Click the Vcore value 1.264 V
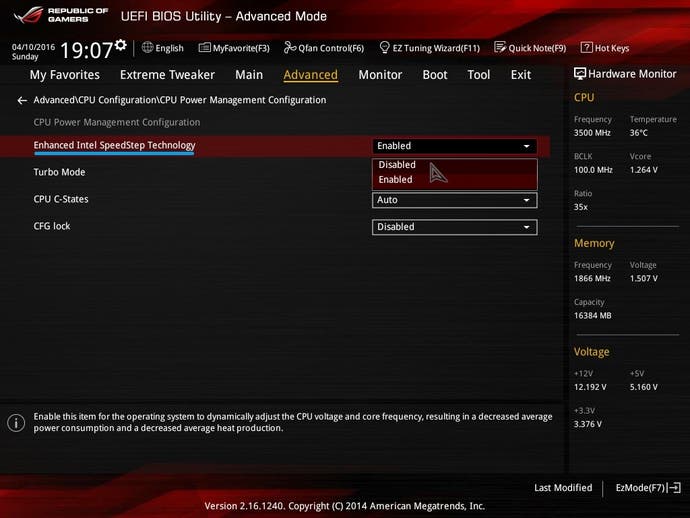The image size is (690, 518). coord(644,170)
